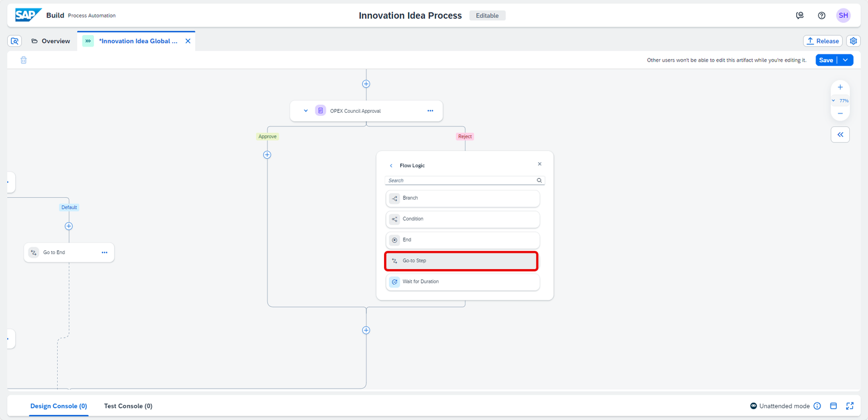Close the Flow Logic popup
This screenshot has width=868, height=420.
coord(539,164)
